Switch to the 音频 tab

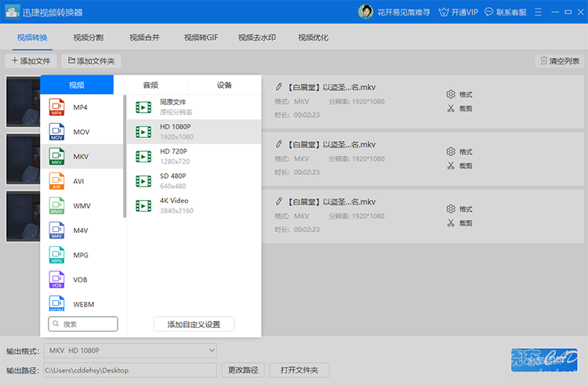[x=151, y=85]
